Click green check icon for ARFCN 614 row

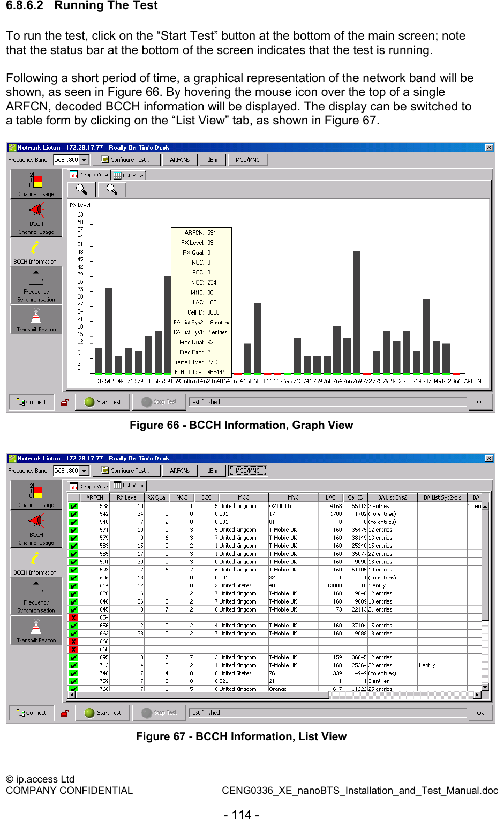click(74, 586)
